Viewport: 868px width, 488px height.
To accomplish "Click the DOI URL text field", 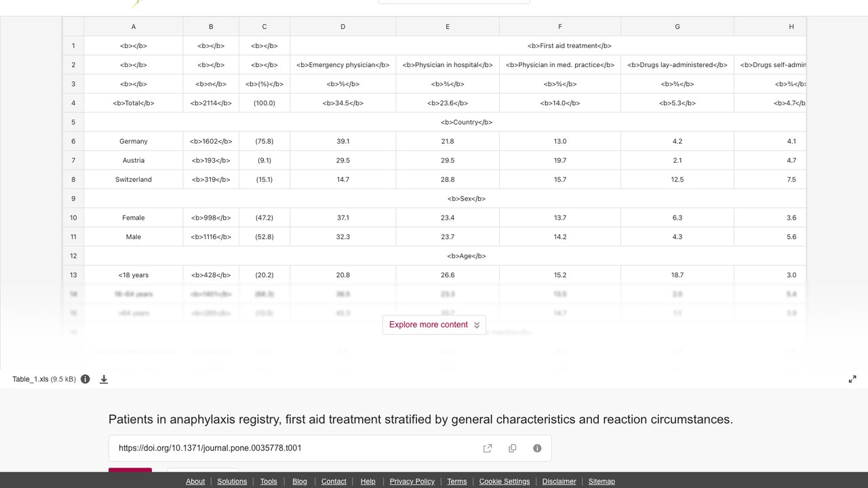I will tap(330, 448).
